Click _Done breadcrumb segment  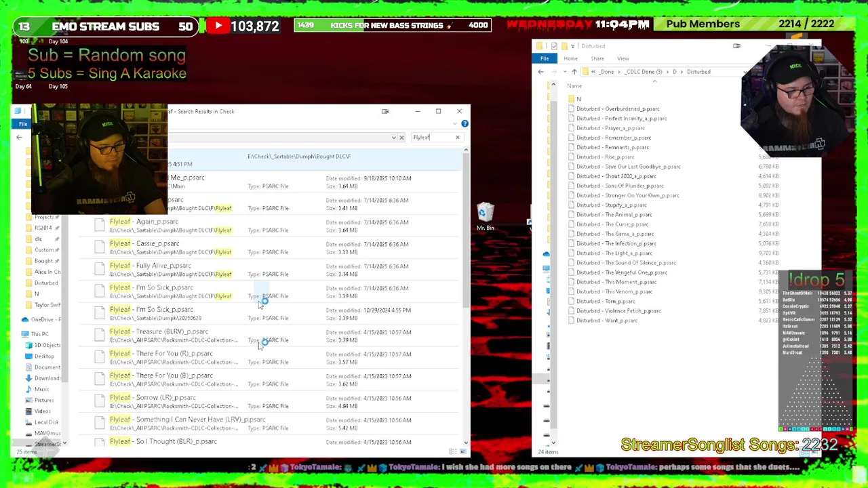pos(607,71)
